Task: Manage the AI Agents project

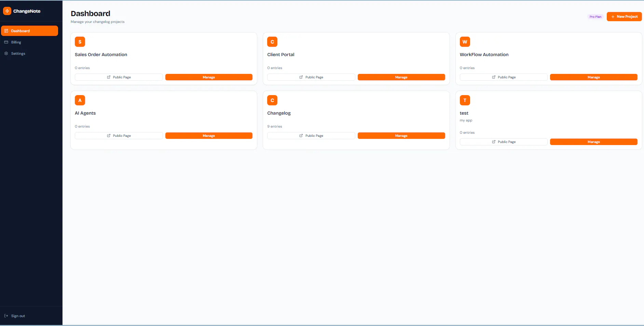Action: click(209, 136)
